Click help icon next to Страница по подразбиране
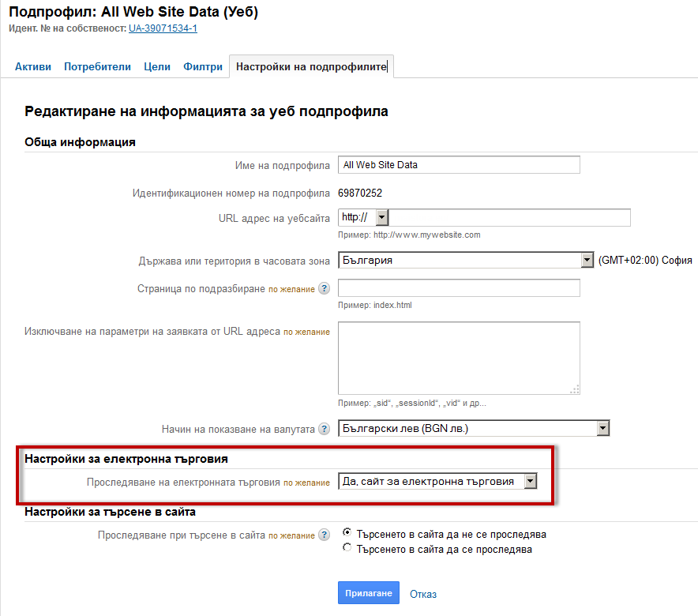The image size is (698, 616). pos(324,289)
